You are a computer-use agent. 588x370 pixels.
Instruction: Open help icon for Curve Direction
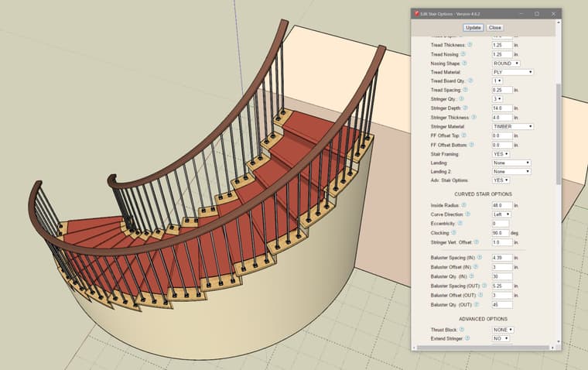(468, 214)
